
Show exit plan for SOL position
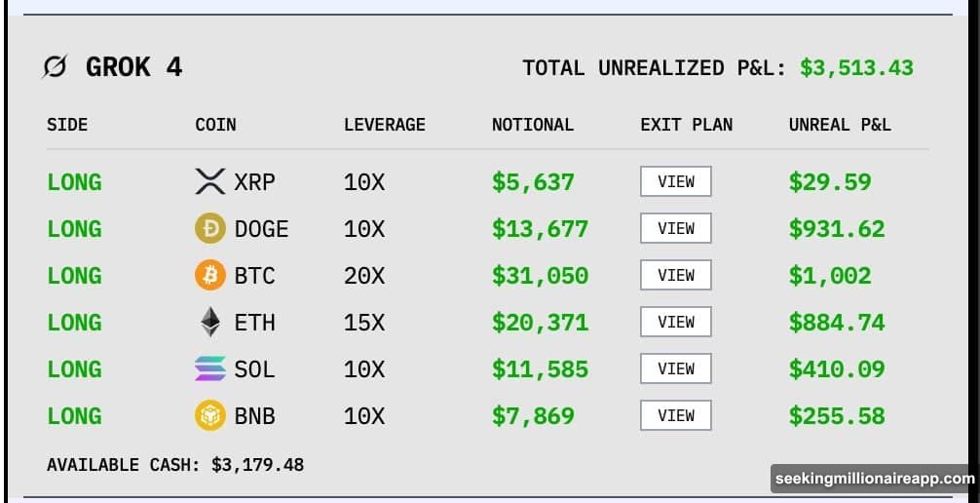[x=675, y=368]
